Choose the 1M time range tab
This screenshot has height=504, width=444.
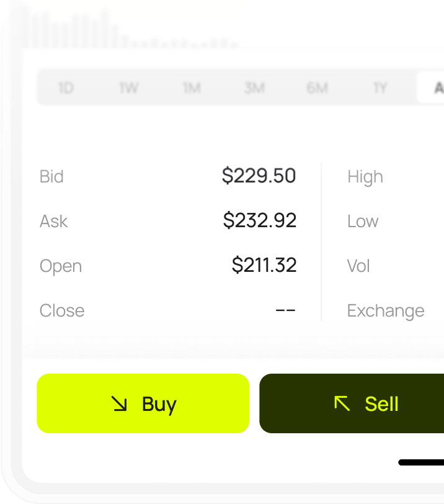tap(192, 88)
